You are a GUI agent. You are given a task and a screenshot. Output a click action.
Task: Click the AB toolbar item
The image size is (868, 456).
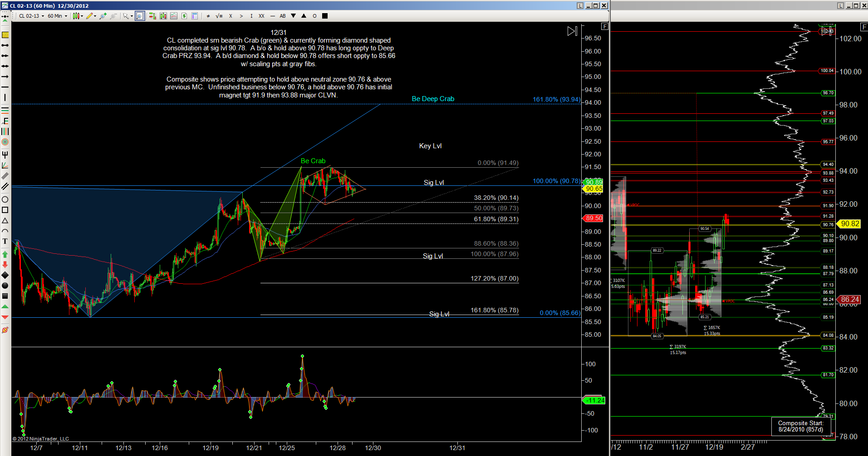(283, 16)
